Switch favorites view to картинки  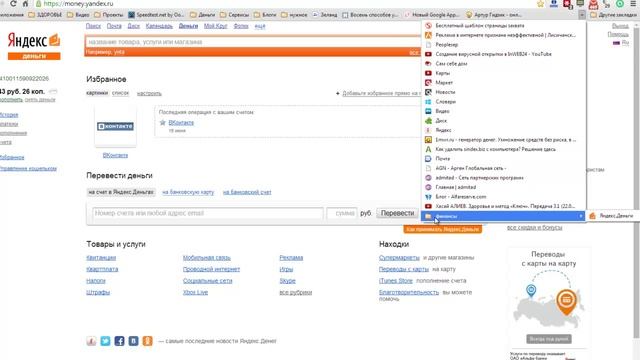click(97, 93)
